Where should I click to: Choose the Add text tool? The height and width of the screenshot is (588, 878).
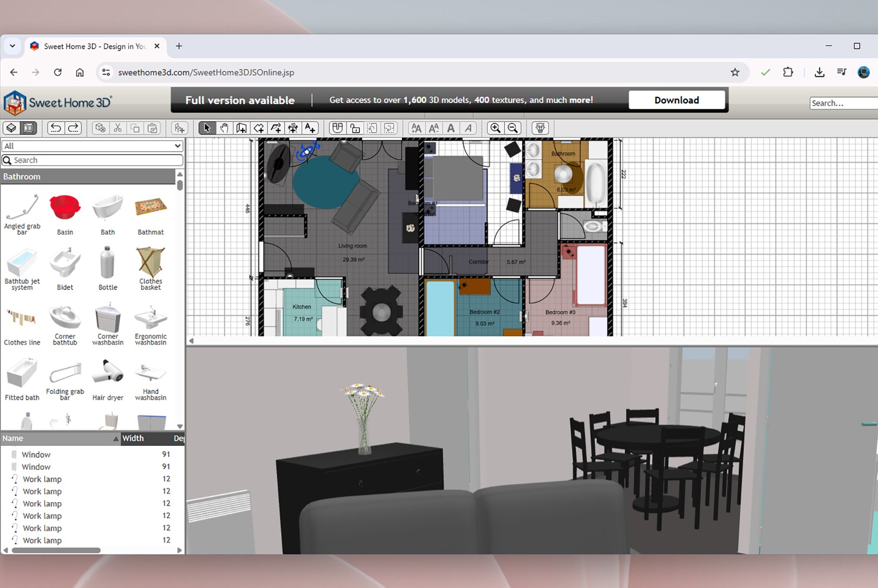pos(310,128)
